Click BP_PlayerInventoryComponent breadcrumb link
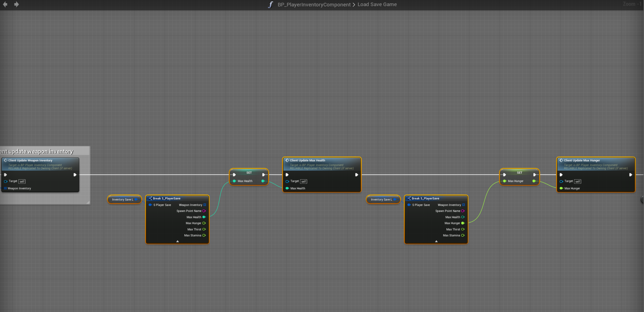 tap(314, 5)
